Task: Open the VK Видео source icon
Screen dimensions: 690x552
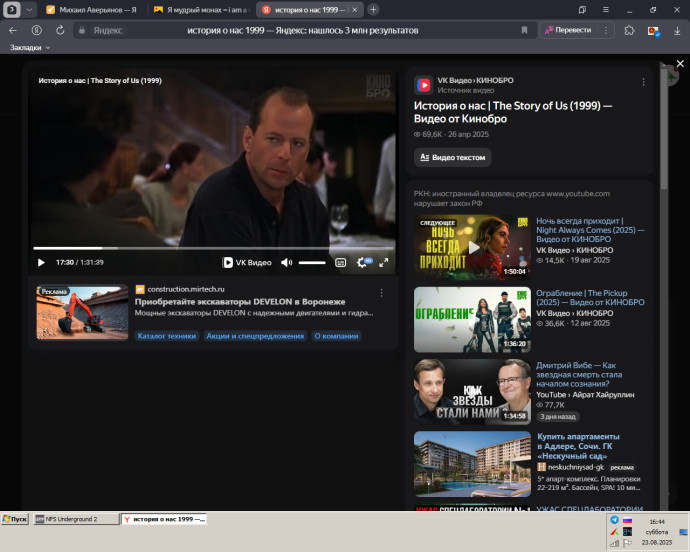Action: [x=424, y=85]
